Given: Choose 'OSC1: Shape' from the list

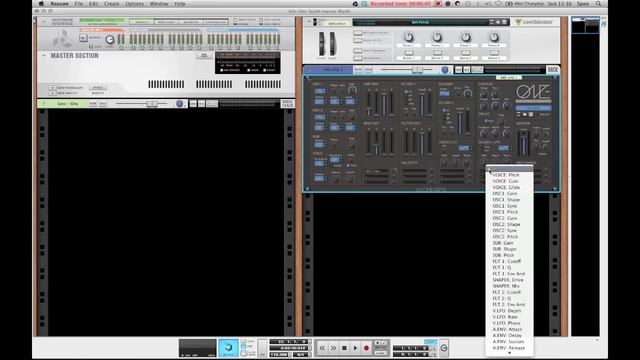Looking at the screenshot, I should click(x=506, y=200).
